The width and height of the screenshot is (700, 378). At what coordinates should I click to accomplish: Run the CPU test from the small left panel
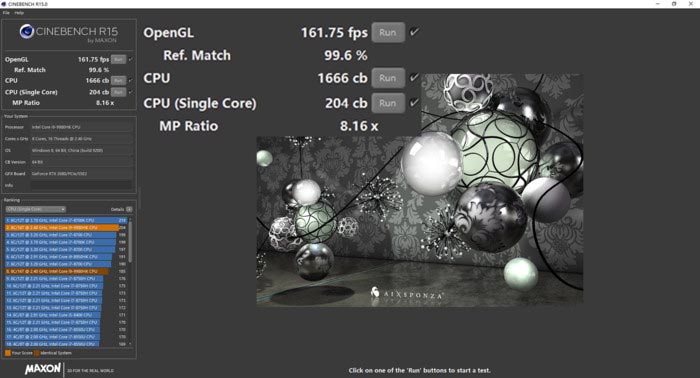pyautogui.click(x=118, y=80)
